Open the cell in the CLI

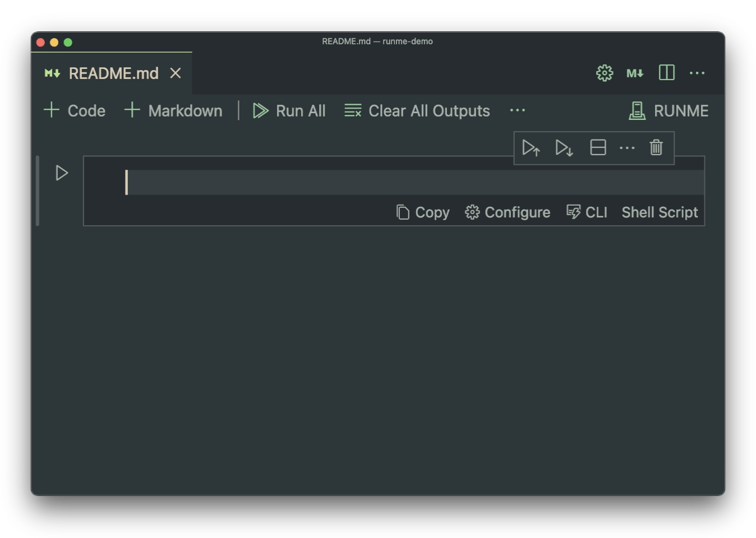click(x=587, y=212)
